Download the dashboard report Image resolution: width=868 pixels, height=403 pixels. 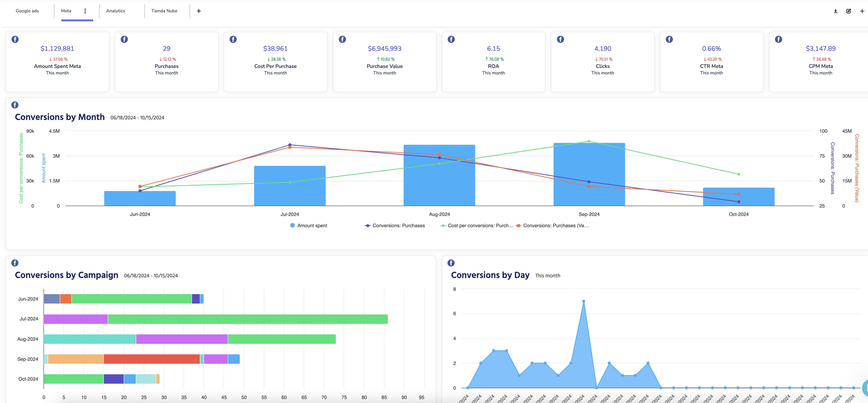coord(836,11)
